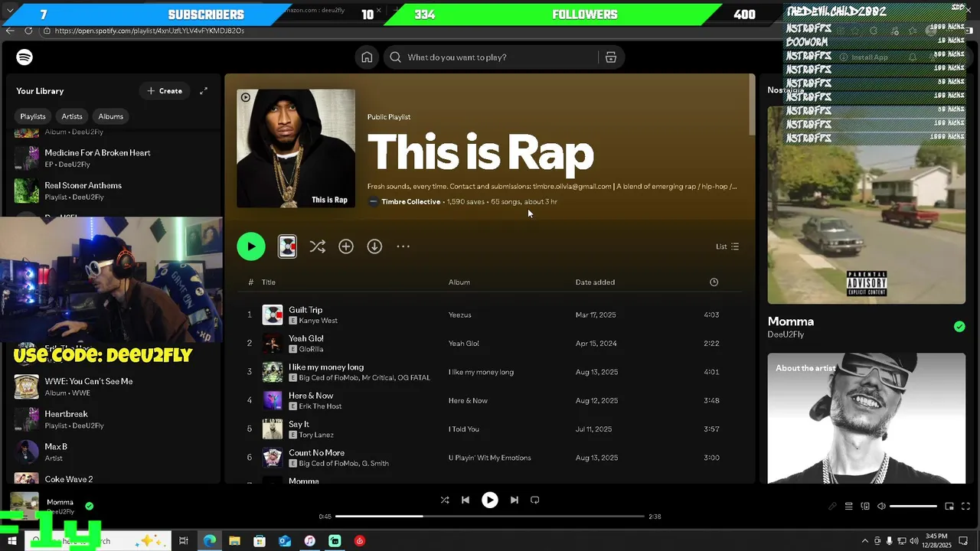Select the Albums filter chip
Screen dimensions: 980x551
[x=110, y=116]
